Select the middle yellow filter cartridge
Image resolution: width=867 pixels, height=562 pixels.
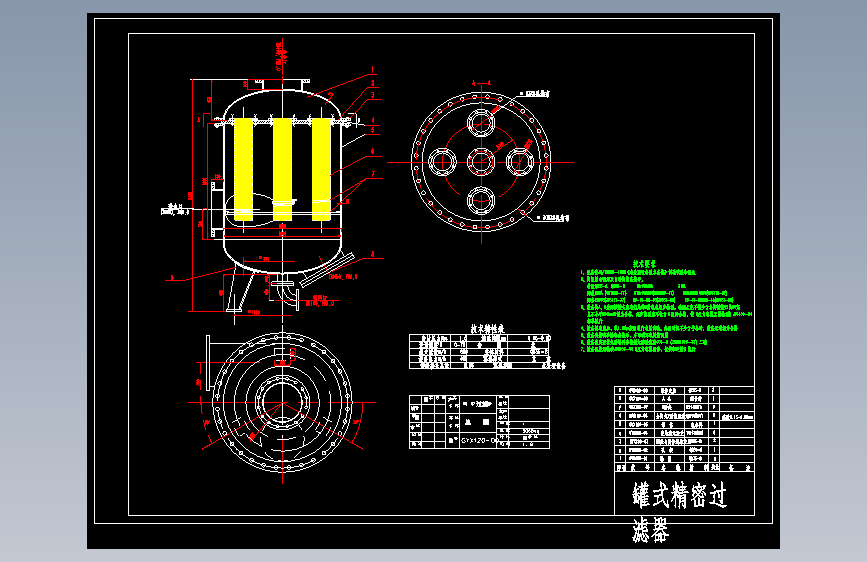click(x=282, y=169)
